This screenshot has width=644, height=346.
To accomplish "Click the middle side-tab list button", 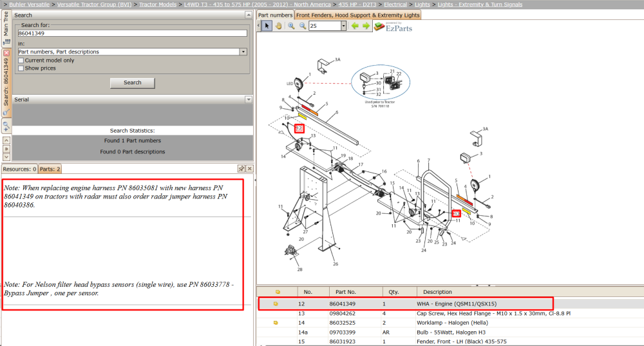I will pos(6,149).
